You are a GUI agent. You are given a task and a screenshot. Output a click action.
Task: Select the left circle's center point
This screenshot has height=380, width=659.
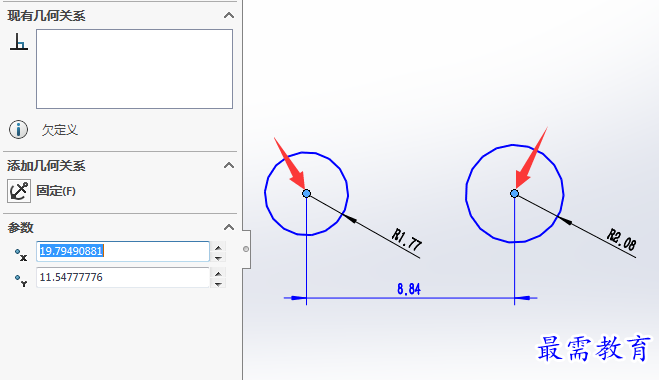pyautogui.click(x=306, y=193)
